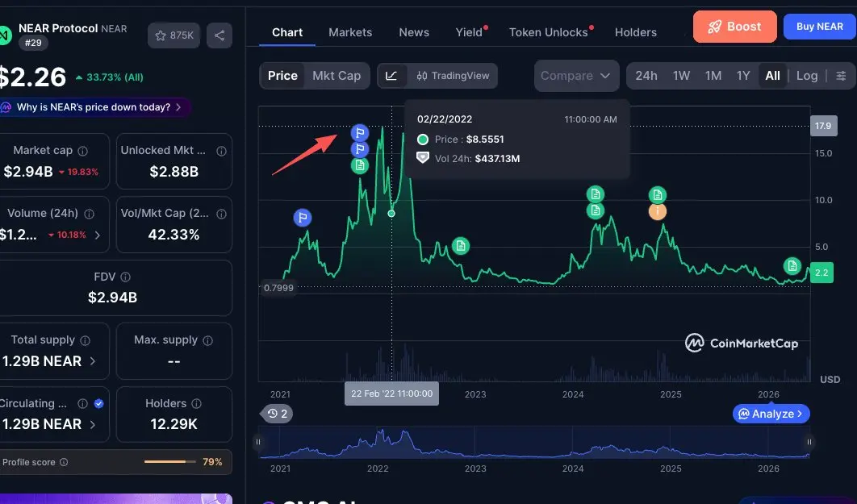Switch to the Markets tab

click(x=349, y=32)
